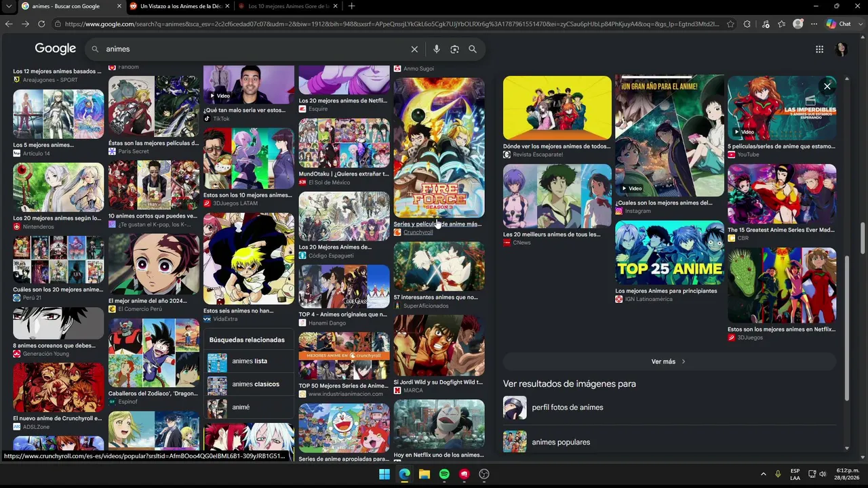Open the 'TOP 50 Mejores Series de Anime' image
This screenshot has height=488, width=868.
coord(344,356)
